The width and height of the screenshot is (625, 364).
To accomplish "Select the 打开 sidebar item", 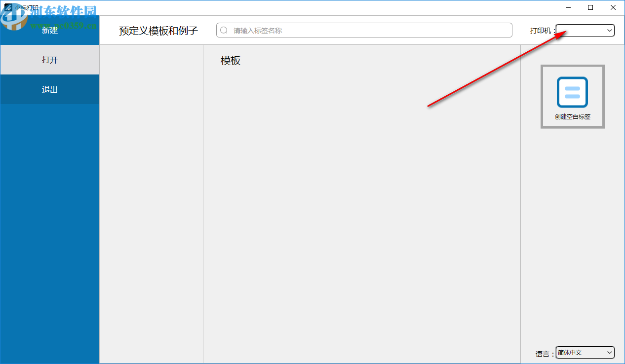I will [x=50, y=60].
